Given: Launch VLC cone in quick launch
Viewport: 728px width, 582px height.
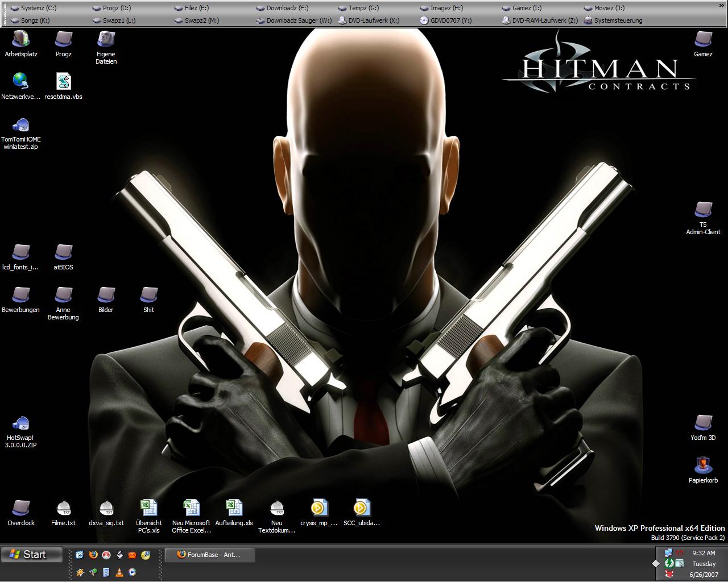Looking at the screenshot, I should [119, 572].
